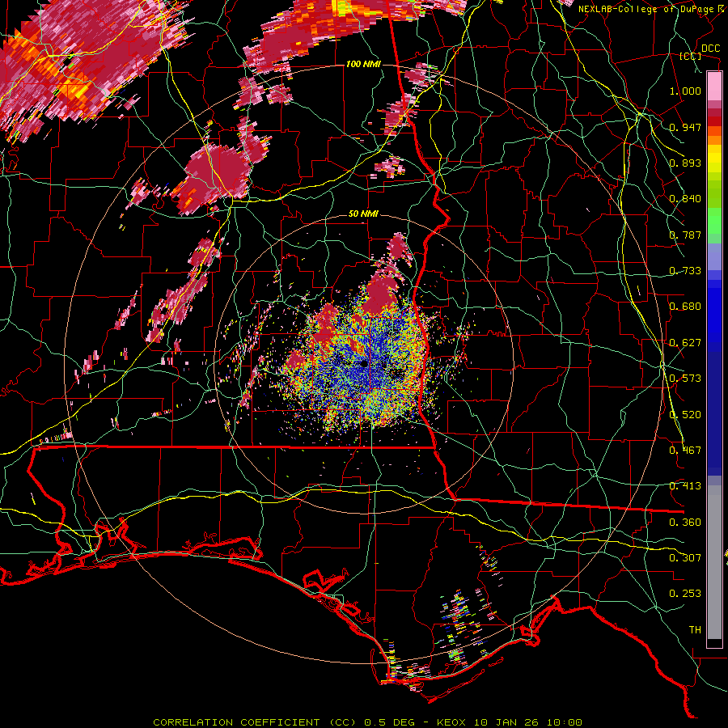Screen dimensions: 728x728
Task: Click the 0.947 scale value
Action: tap(685, 127)
